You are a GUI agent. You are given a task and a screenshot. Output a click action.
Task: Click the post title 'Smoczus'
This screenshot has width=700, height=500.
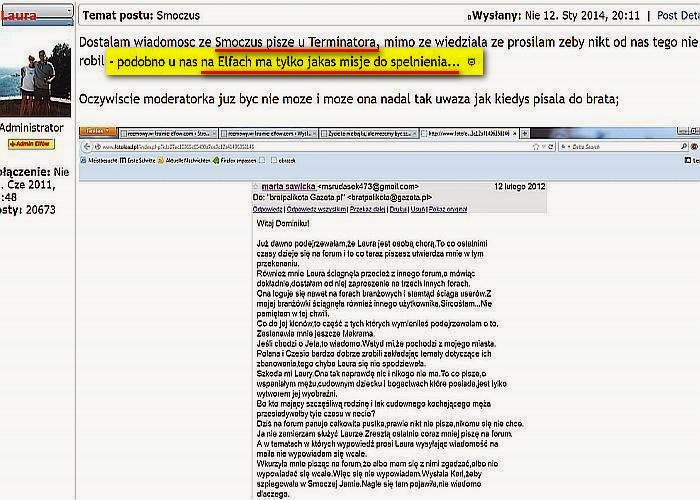click(178, 16)
